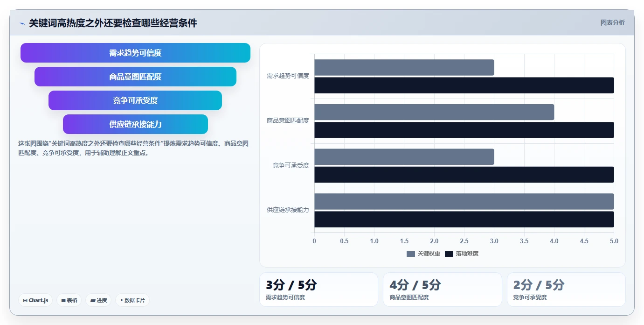
Task: Open the 图表分析 label in the header
Action: (612, 22)
